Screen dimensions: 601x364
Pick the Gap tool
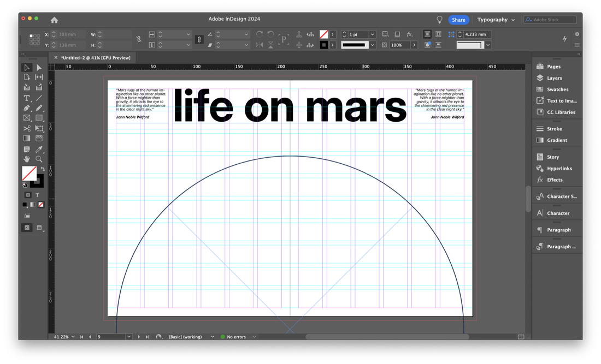point(39,77)
